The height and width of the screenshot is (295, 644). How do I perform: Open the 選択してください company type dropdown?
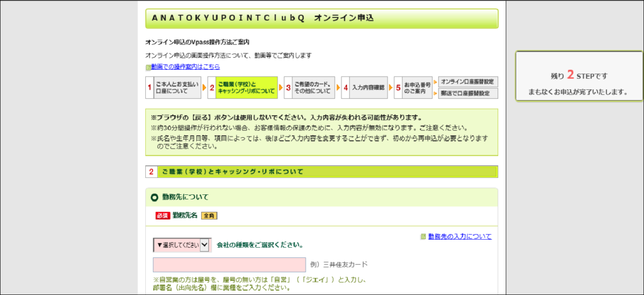182,245
